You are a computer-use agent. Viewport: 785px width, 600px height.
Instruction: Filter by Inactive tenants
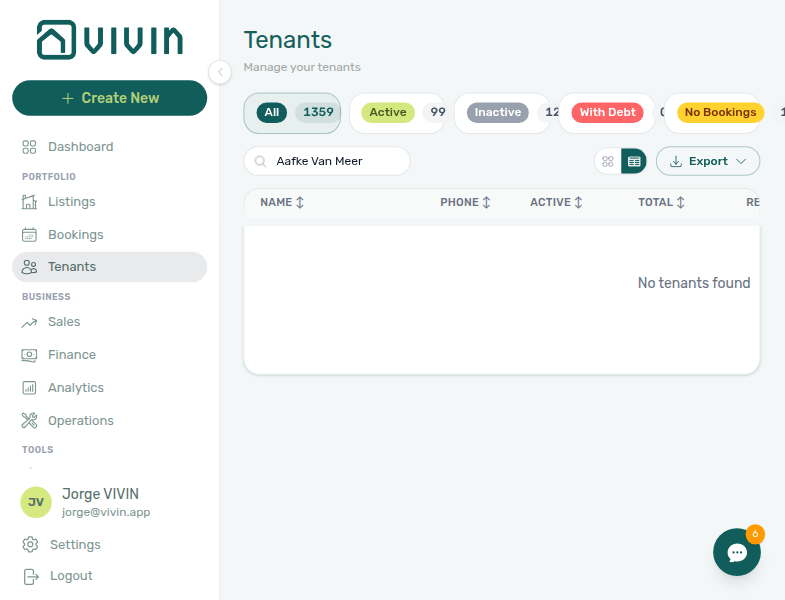pos(503,113)
